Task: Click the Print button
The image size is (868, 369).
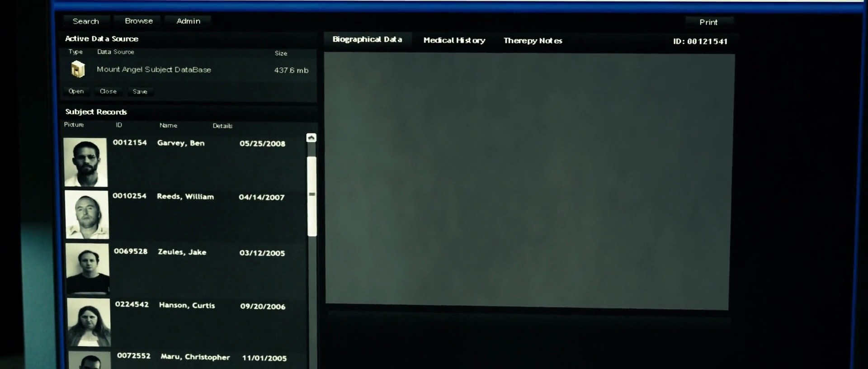Action: pos(708,22)
